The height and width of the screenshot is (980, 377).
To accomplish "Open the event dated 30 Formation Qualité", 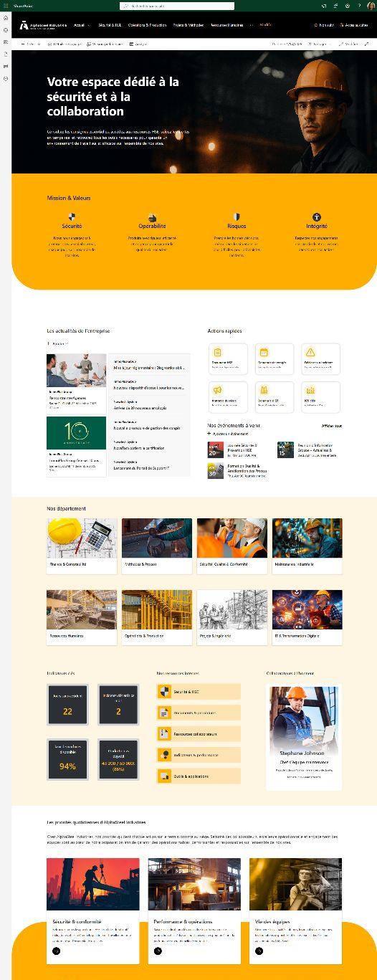I will coord(238,470).
